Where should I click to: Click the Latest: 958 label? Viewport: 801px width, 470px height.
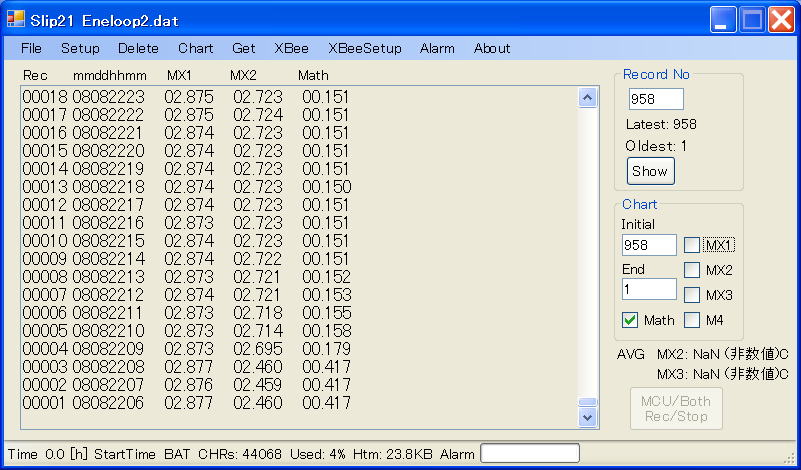[x=661, y=124]
